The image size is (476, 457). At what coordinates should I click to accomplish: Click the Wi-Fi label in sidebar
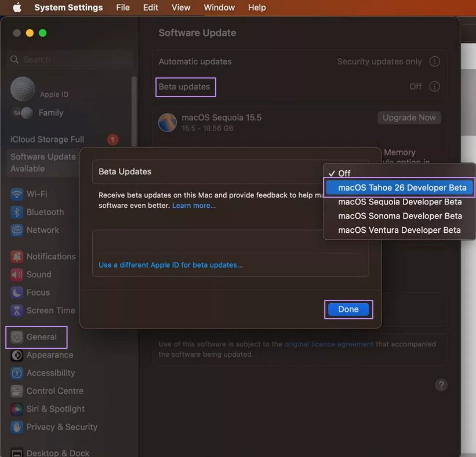[x=37, y=194]
